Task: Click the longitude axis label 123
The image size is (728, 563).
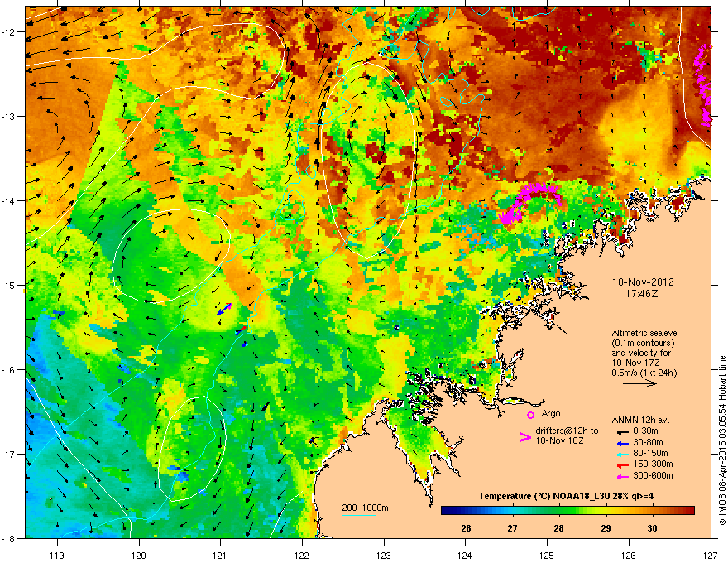Action: click(x=384, y=555)
